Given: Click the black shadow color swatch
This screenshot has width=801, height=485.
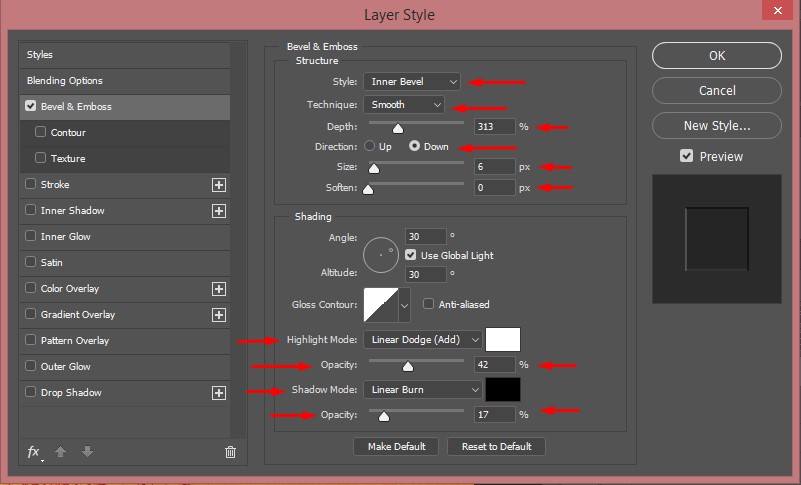Looking at the screenshot, I should click(503, 389).
